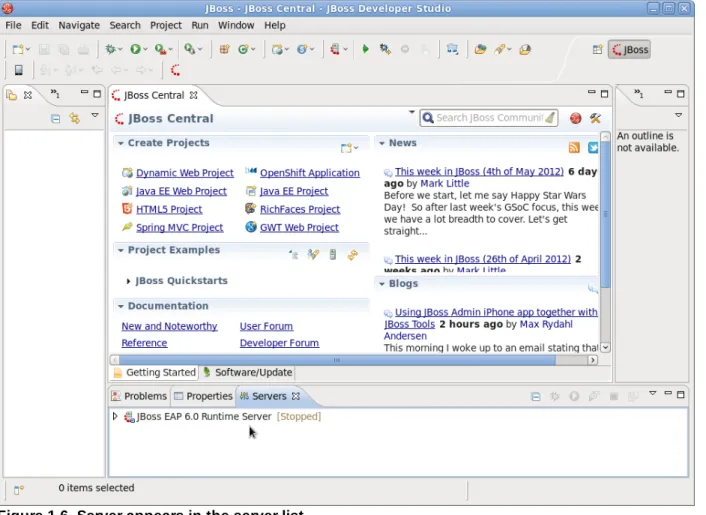Click the red JBoss Central toolbar icon
Screen dimensions: 706x515
[x=176, y=70]
